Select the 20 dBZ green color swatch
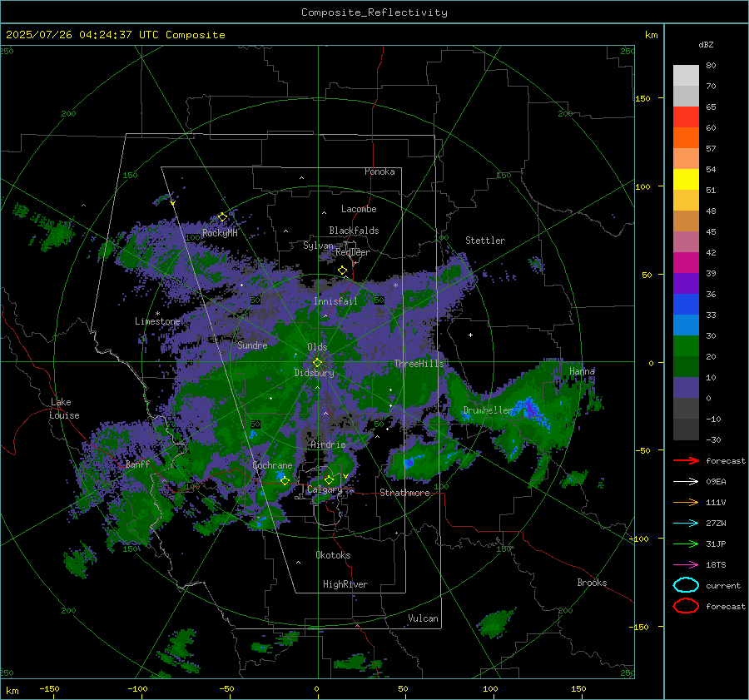Image resolution: width=749 pixels, height=700 pixels. point(686,346)
